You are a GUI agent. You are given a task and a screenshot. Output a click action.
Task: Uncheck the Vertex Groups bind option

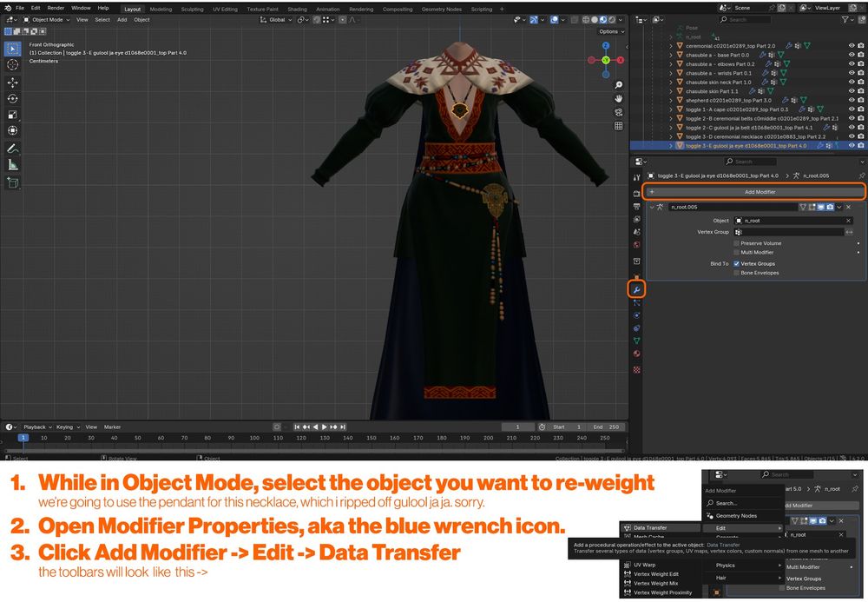click(736, 263)
